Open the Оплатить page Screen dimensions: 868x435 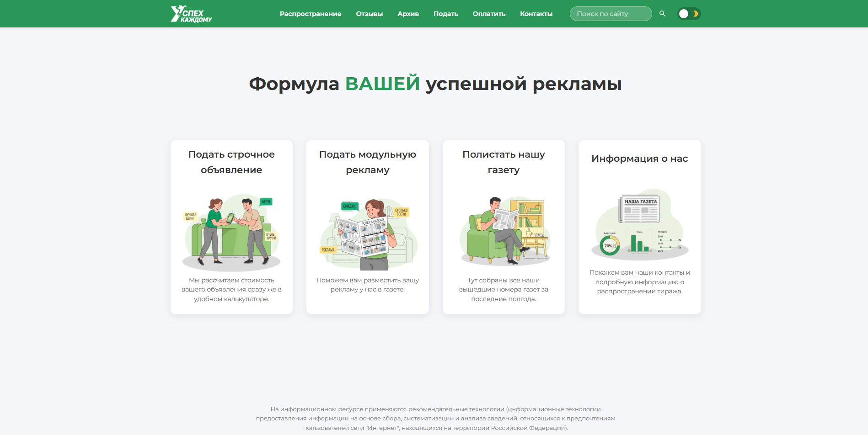[488, 14]
